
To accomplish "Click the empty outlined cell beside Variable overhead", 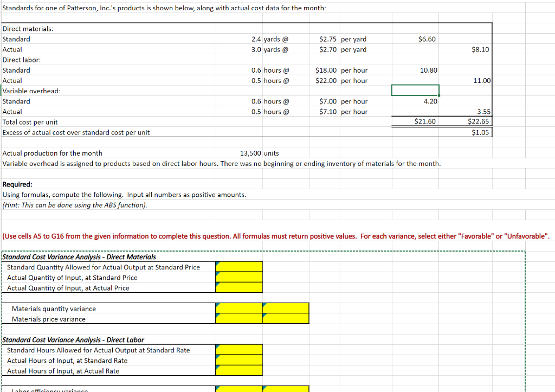I will (415, 89).
